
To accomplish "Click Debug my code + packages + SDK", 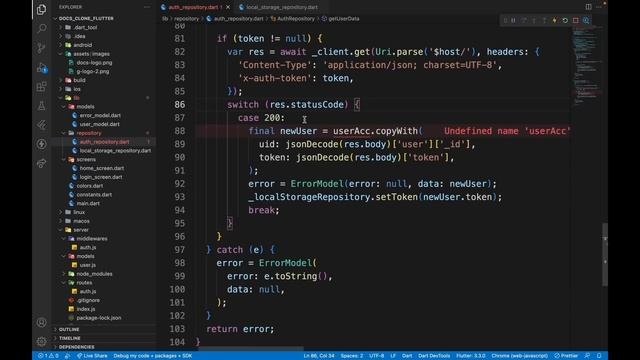I will point(153,356).
